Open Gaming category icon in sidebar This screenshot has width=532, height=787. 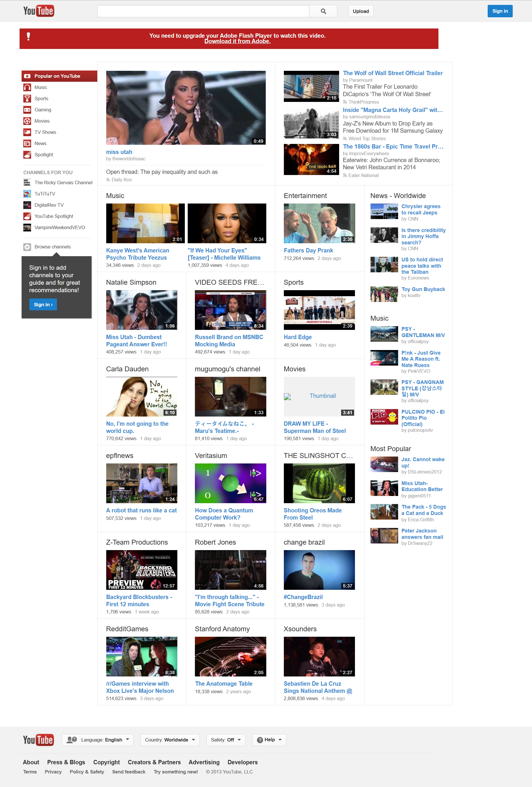coord(27,110)
